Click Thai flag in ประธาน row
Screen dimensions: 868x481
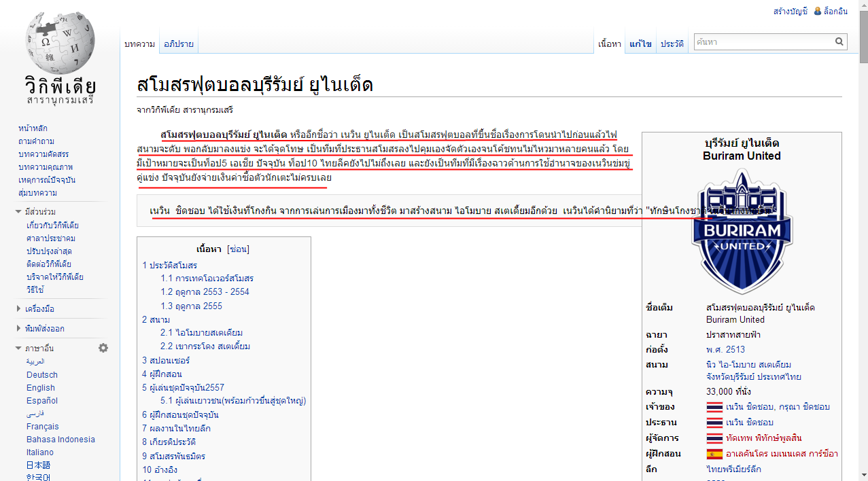coord(714,423)
